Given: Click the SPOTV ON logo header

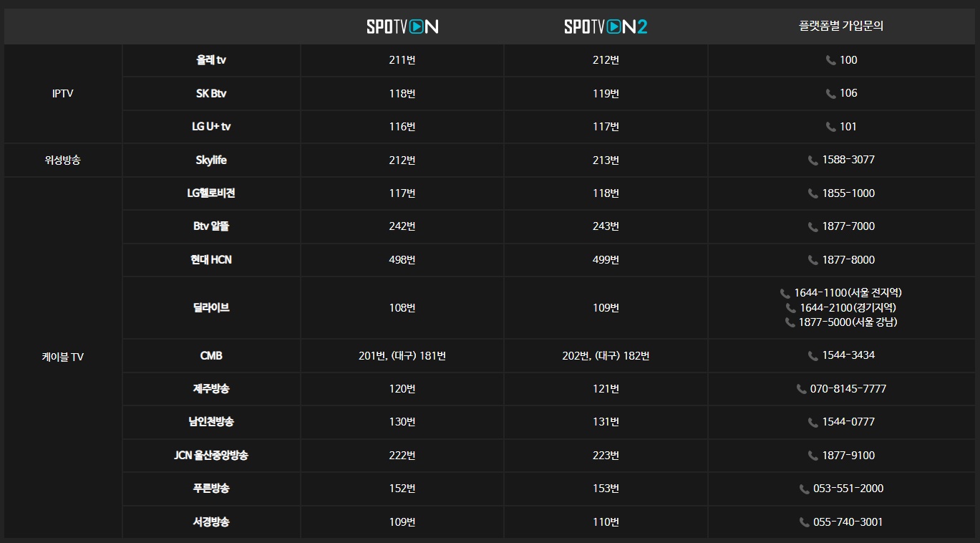Looking at the screenshot, I should 402,27.
